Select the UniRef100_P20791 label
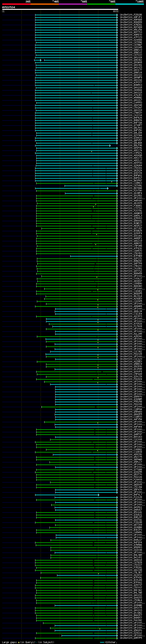This screenshot has width=146, height=644. [131, 210]
